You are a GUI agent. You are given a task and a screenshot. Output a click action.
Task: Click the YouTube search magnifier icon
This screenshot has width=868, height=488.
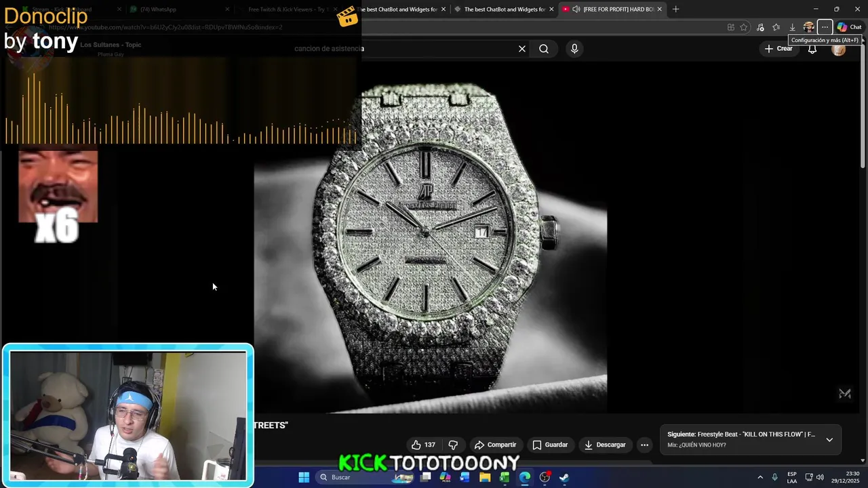544,49
